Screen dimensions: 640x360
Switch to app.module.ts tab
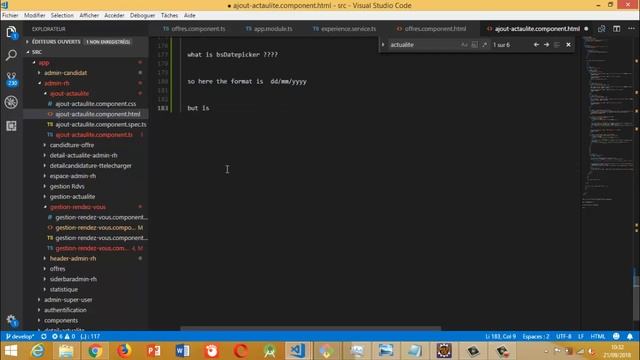click(269, 29)
